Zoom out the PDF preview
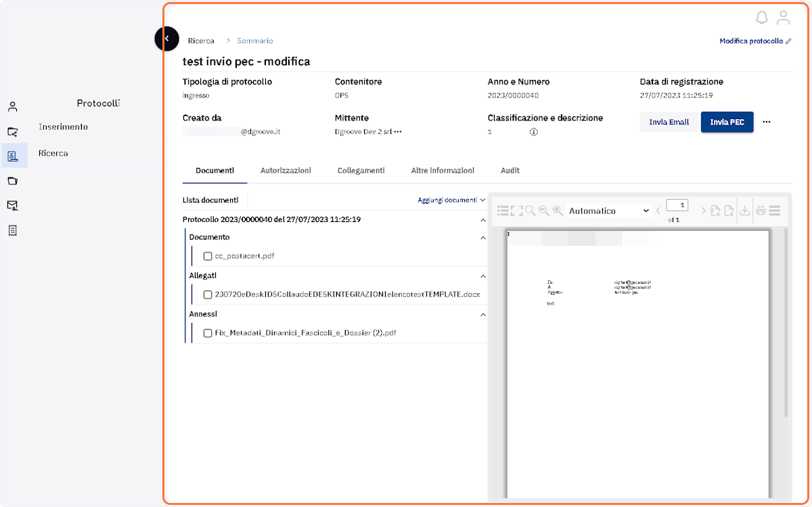Viewport: 812px width, 507px height. (544, 211)
